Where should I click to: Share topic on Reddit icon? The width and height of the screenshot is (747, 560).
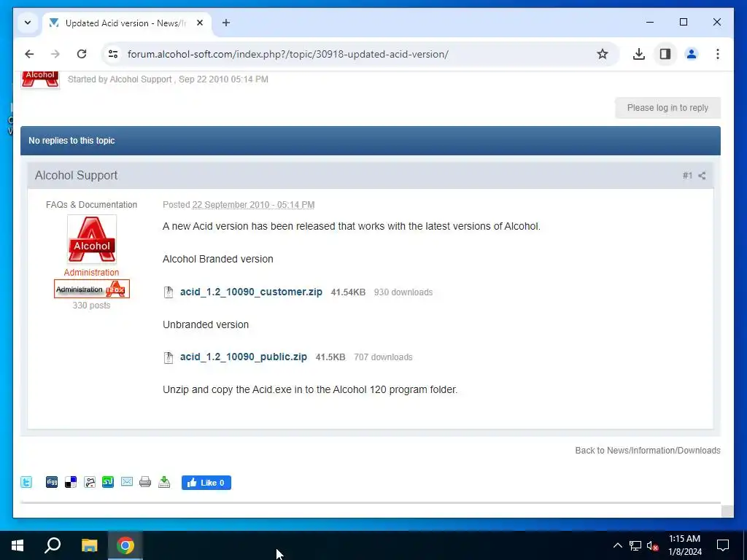pos(90,483)
